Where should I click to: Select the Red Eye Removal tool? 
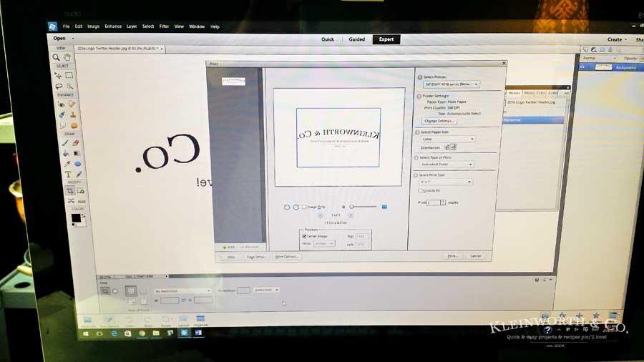(x=61, y=104)
